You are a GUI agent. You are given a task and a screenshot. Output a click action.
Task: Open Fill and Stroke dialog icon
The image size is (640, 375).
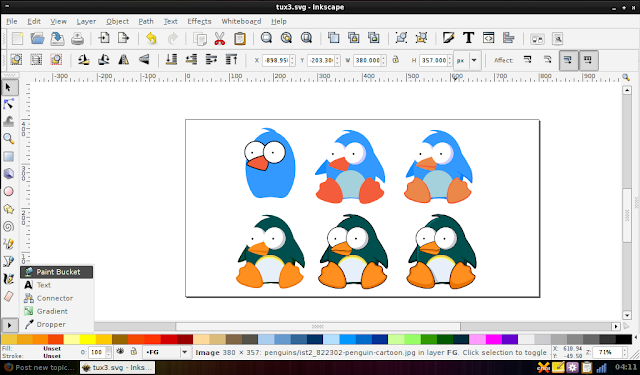click(x=449, y=38)
